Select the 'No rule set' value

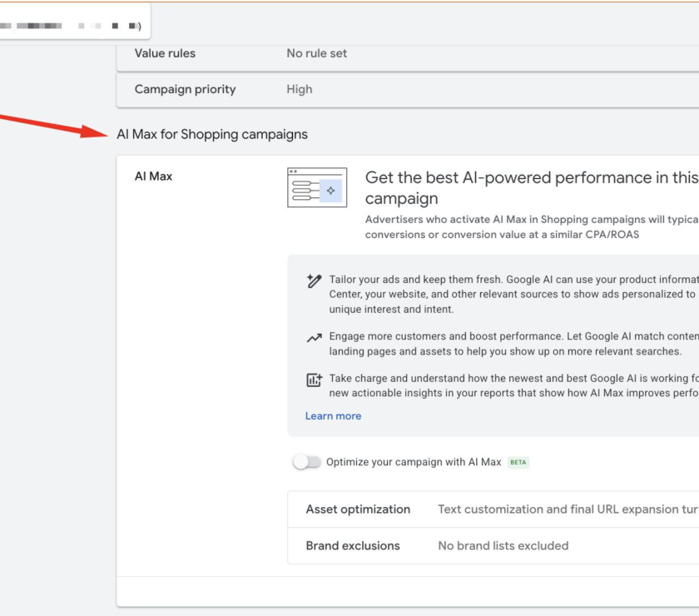(x=316, y=53)
